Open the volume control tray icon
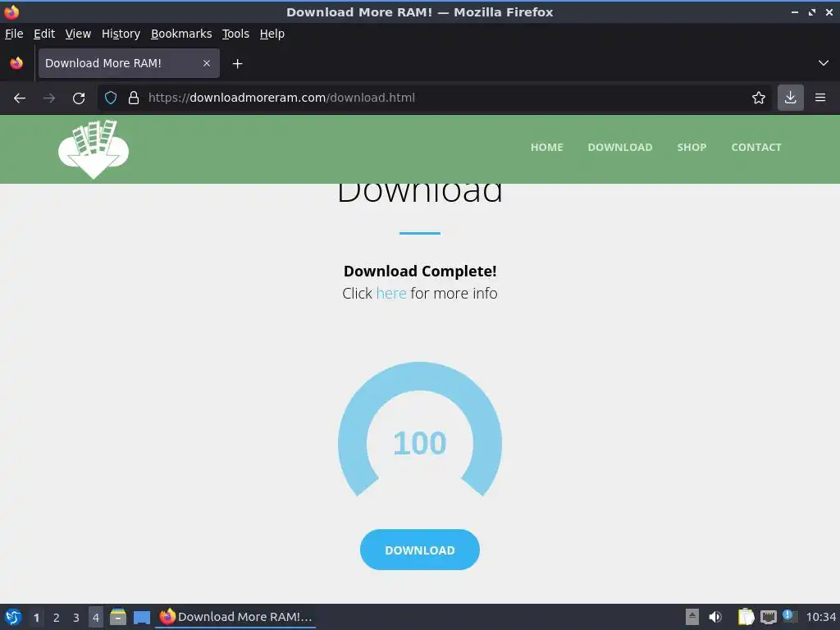The height and width of the screenshot is (630, 840). click(x=715, y=617)
